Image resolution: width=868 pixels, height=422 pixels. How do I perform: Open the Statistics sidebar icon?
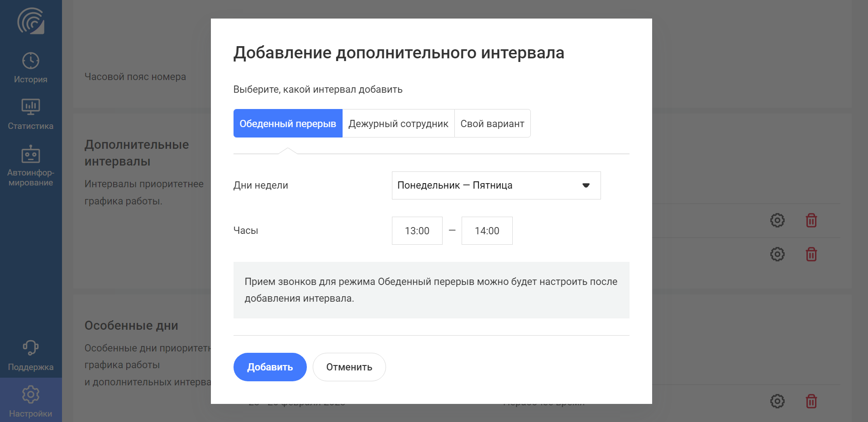tap(31, 107)
